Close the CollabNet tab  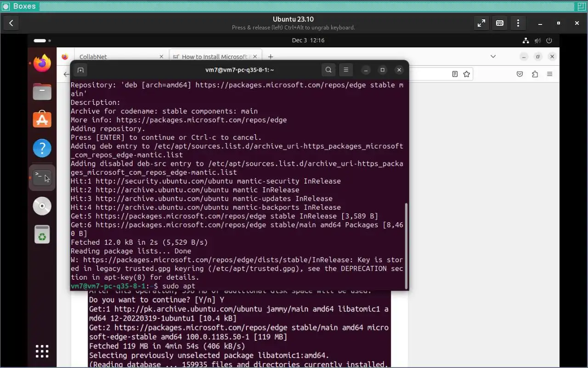(x=161, y=57)
